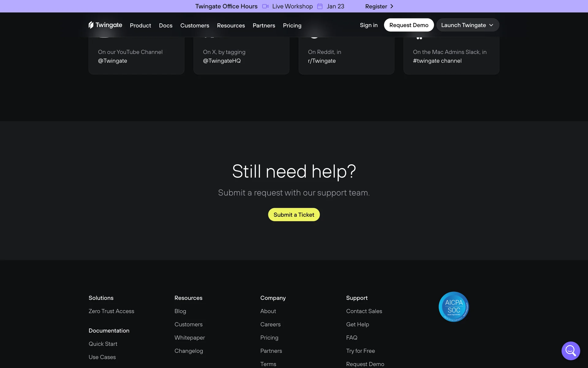Click the video camera icon in the banner

[265, 6]
